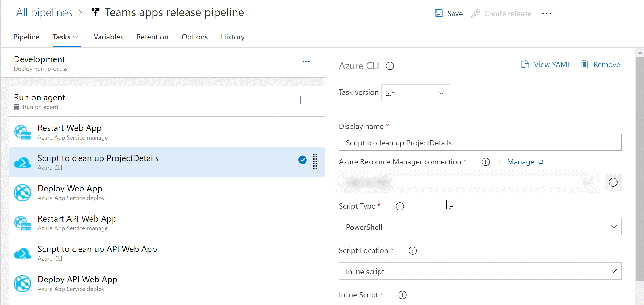Go to the Retention tab
Screen dimensions: 644x305
[152, 37]
